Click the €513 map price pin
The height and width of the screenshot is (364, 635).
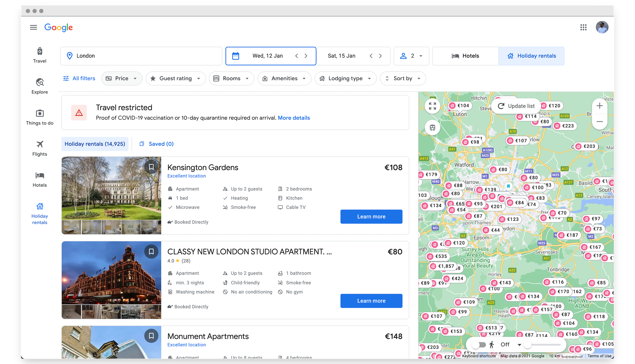click(488, 328)
